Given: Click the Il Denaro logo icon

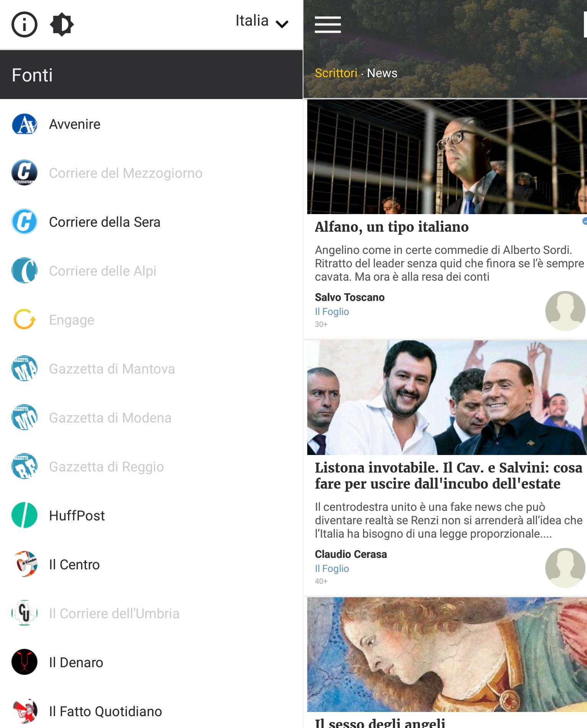Looking at the screenshot, I should coord(24,662).
